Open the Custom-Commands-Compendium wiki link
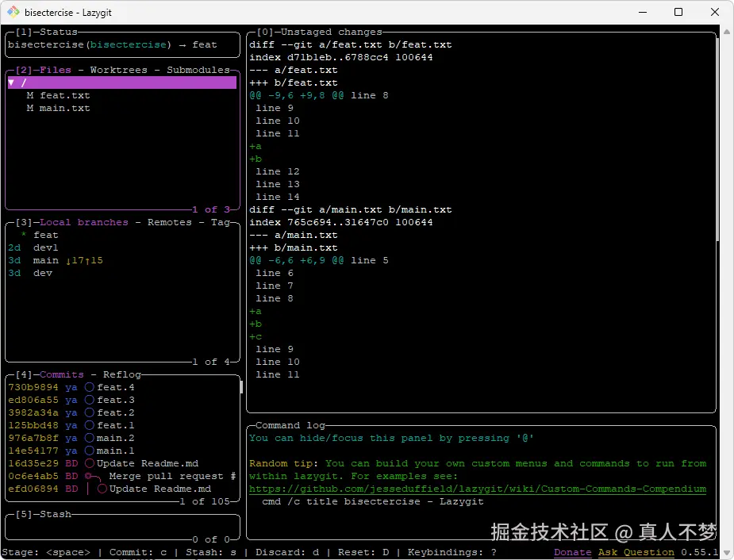The image size is (734, 560). point(477,489)
